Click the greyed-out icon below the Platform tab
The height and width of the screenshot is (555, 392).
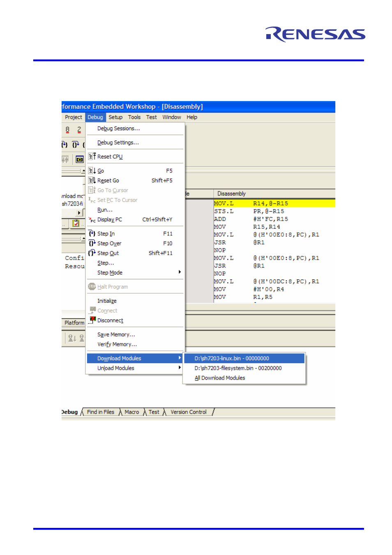72,338
